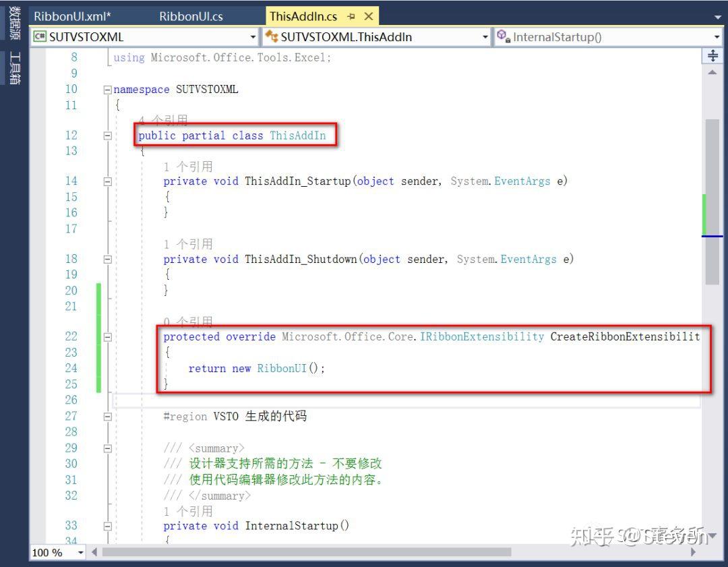Click ThisAddIn_Startup method name
The height and width of the screenshot is (567, 728).
coord(298,181)
